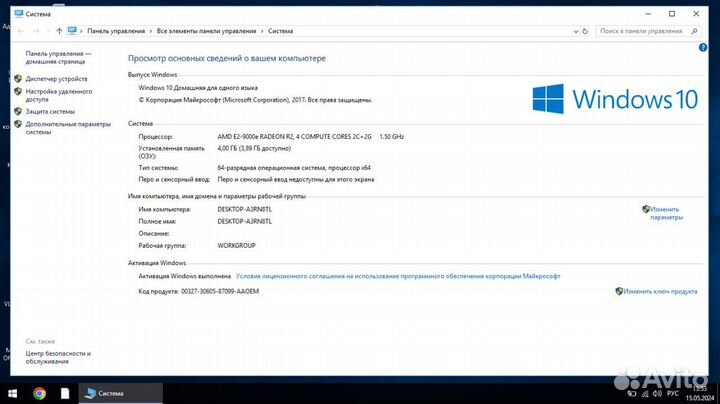This screenshot has width=720, height=404.
Task: Click Изменить параметры link
Action: coord(666,213)
